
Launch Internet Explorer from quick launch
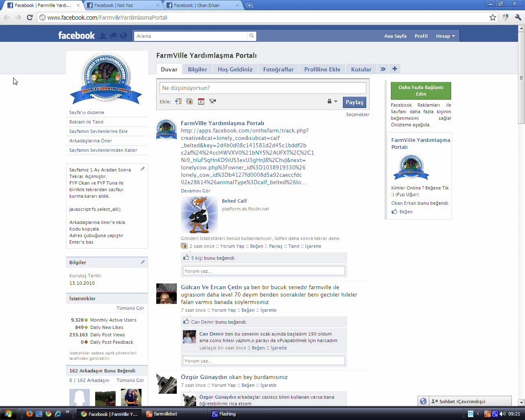(58, 414)
